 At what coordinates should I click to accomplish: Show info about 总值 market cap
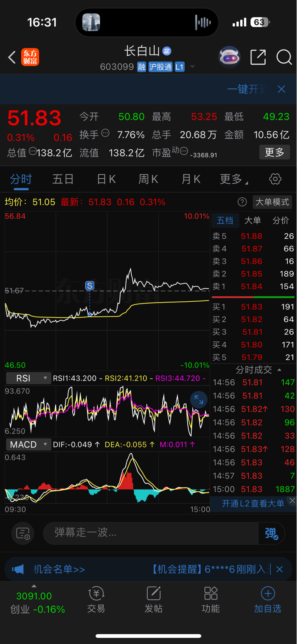(32, 151)
